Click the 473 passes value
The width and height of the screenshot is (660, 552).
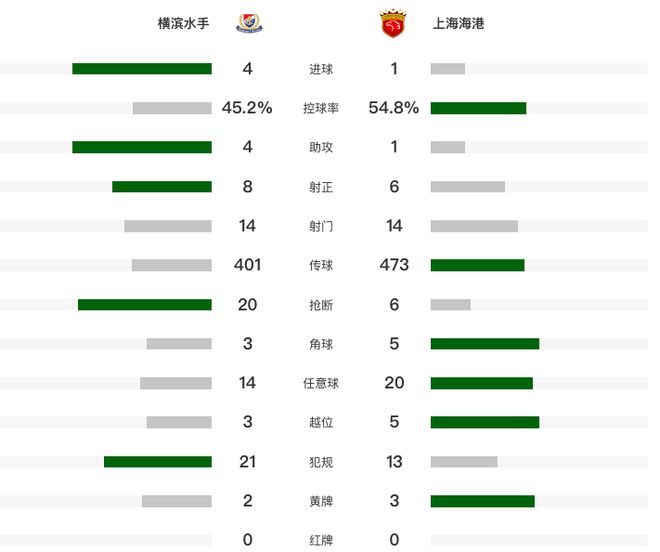point(394,265)
